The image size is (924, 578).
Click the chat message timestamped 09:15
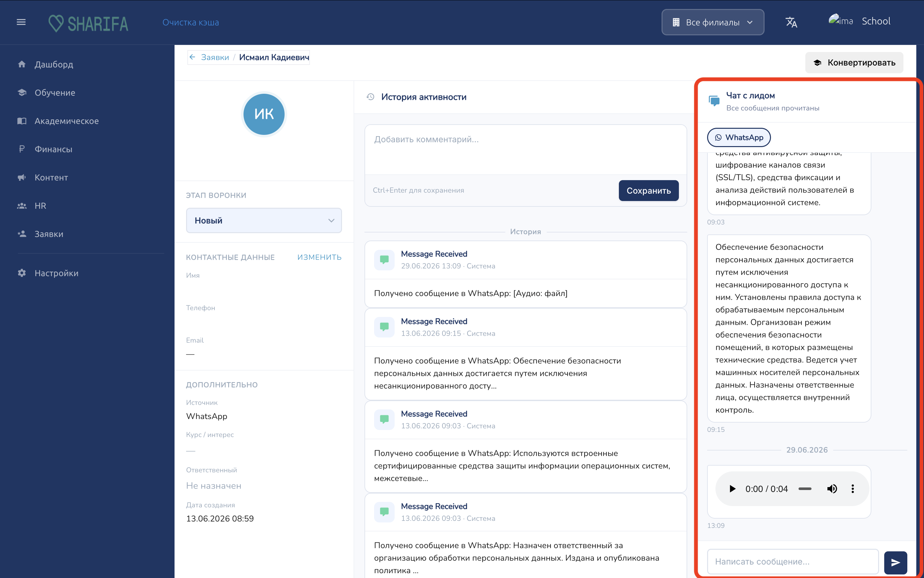pos(789,328)
